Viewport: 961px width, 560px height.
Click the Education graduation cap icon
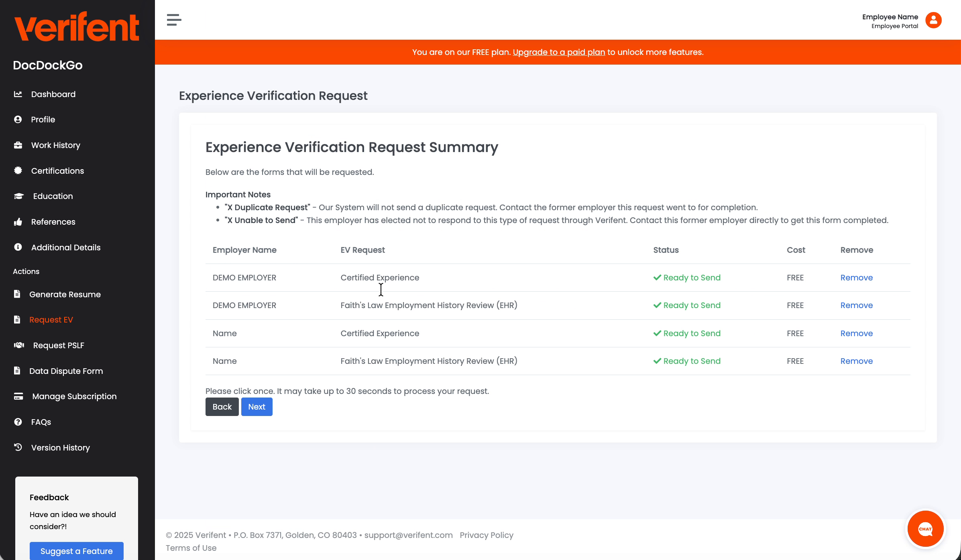coord(19,196)
